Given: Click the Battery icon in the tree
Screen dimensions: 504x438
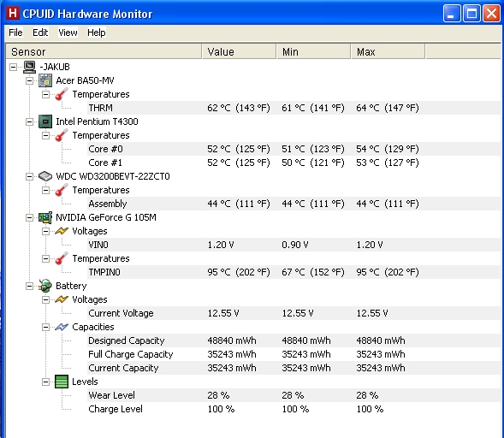Looking at the screenshot, I should pyautogui.click(x=45, y=286).
